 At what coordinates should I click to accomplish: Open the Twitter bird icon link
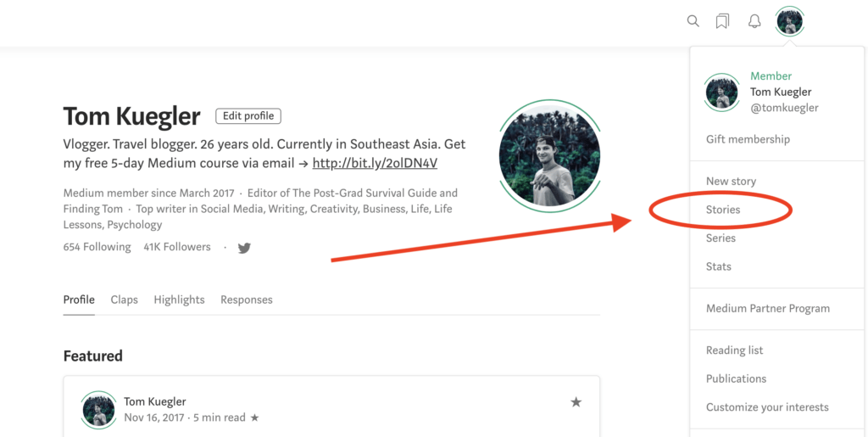(x=244, y=248)
